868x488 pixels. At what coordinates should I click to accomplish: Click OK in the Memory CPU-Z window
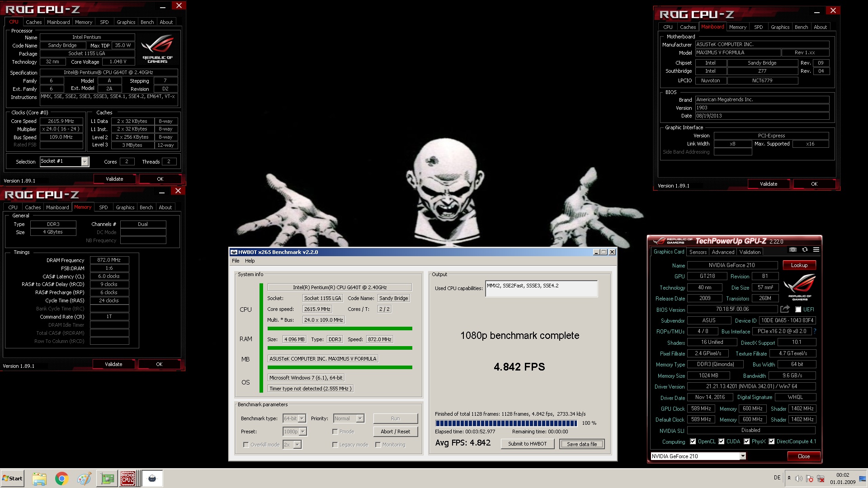point(159,364)
